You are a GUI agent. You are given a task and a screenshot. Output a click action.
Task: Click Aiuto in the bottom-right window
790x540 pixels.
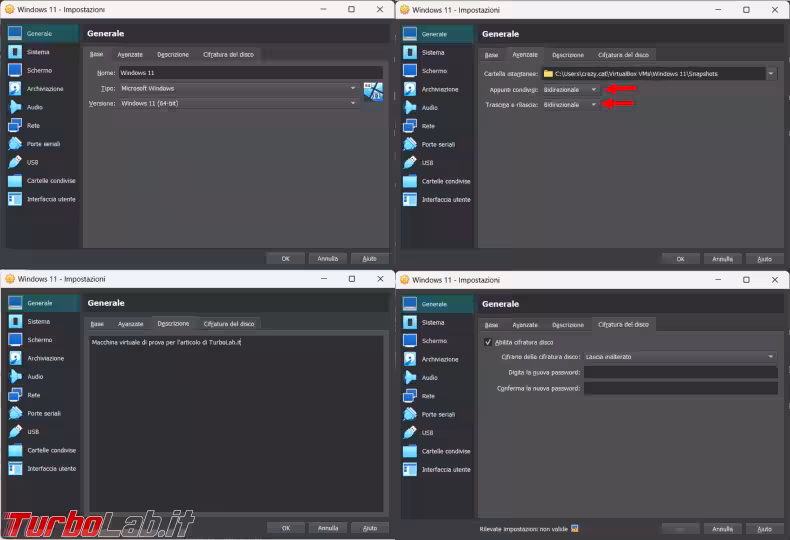(x=764, y=529)
